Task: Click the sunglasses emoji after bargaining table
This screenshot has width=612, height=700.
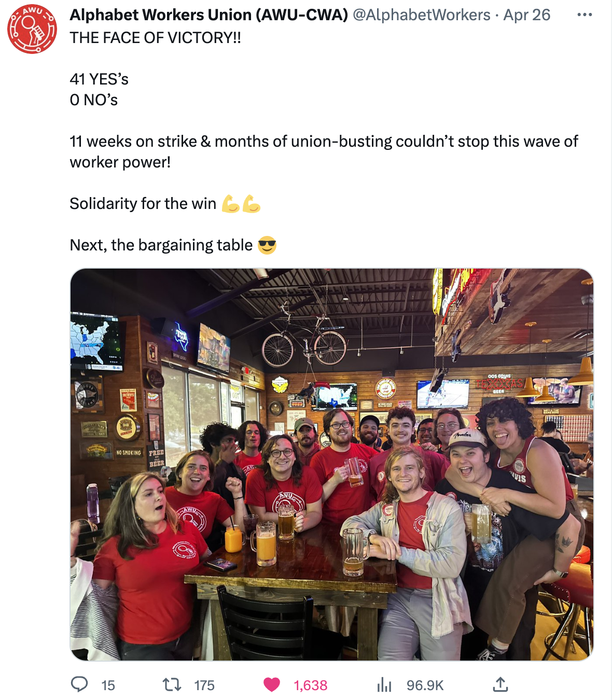Action: tap(267, 245)
